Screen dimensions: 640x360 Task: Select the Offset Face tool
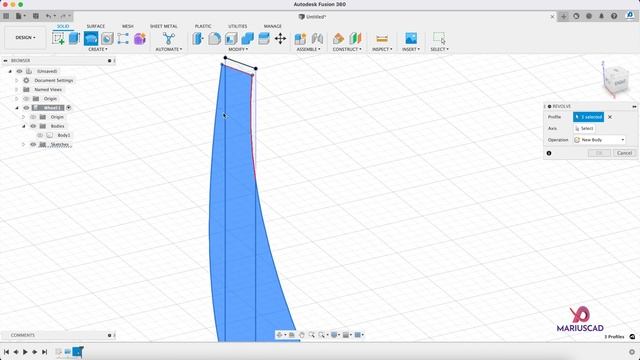[264, 39]
